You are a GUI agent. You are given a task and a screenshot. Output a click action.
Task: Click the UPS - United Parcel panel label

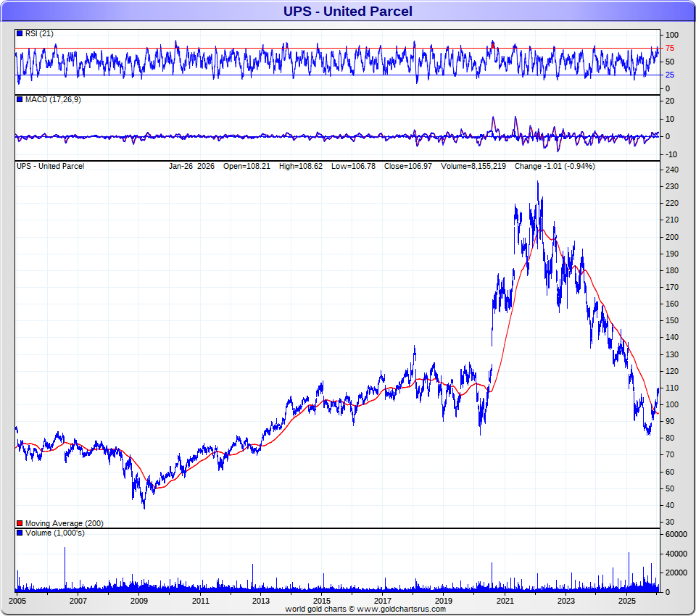click(50, 167)
